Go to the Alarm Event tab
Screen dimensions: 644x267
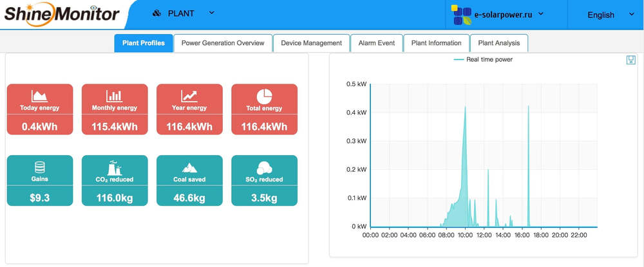(x=377, y=43)
